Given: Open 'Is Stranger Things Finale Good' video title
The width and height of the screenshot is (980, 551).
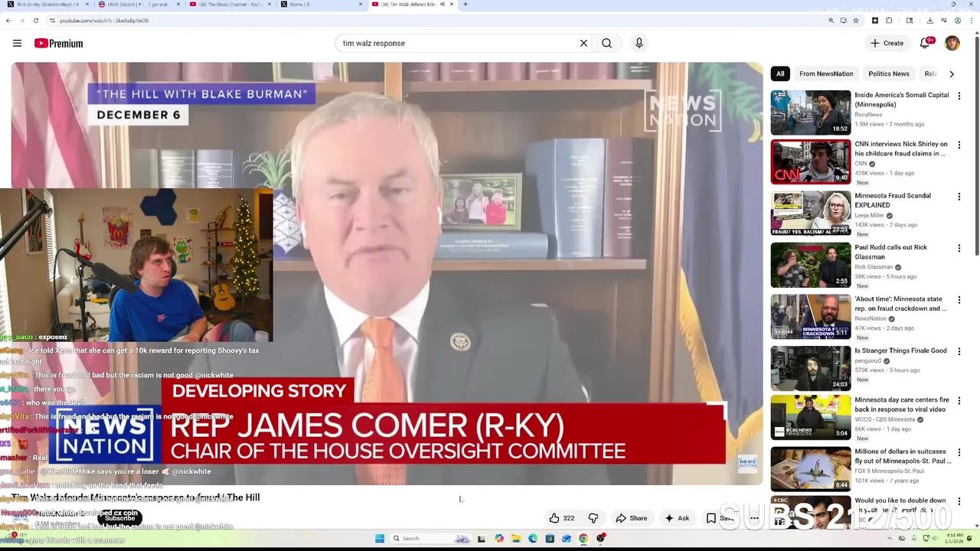Looking at the screenshot, I should click(900, 350).
